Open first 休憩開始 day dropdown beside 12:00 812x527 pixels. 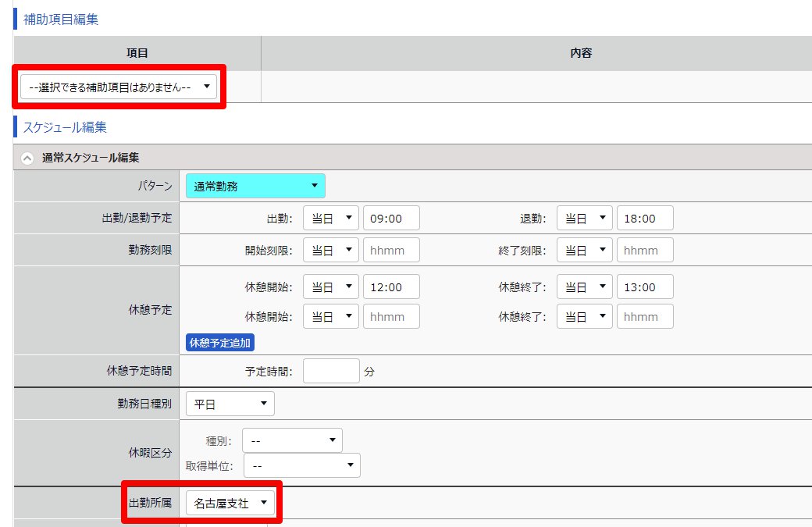click(x=331, y=287)
